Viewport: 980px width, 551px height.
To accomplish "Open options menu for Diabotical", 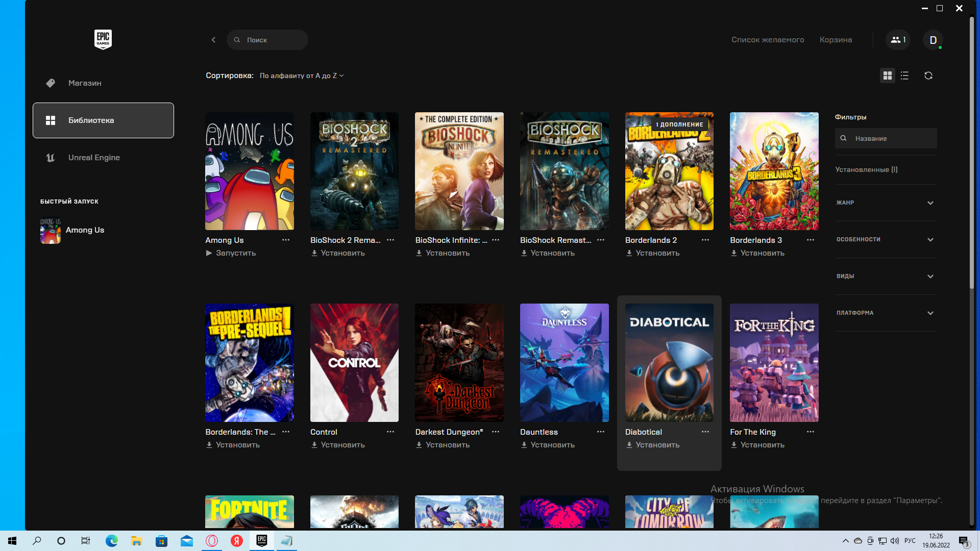I will coord(705,432).
